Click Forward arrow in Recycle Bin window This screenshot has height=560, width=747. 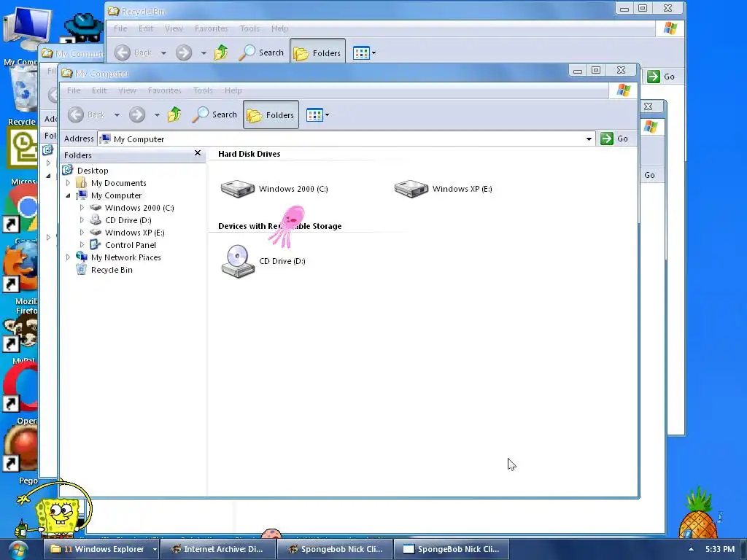tap(183, 52)
